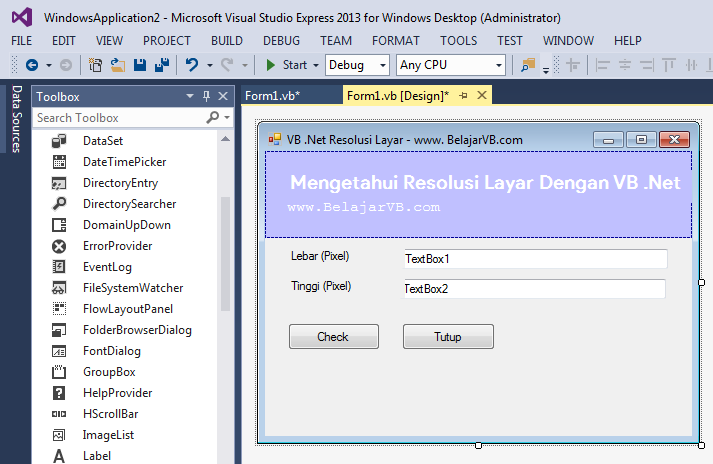Switch to the Form1.vb code tab
The width and height of the screenshot is (713, 464).
pos(272,96)
